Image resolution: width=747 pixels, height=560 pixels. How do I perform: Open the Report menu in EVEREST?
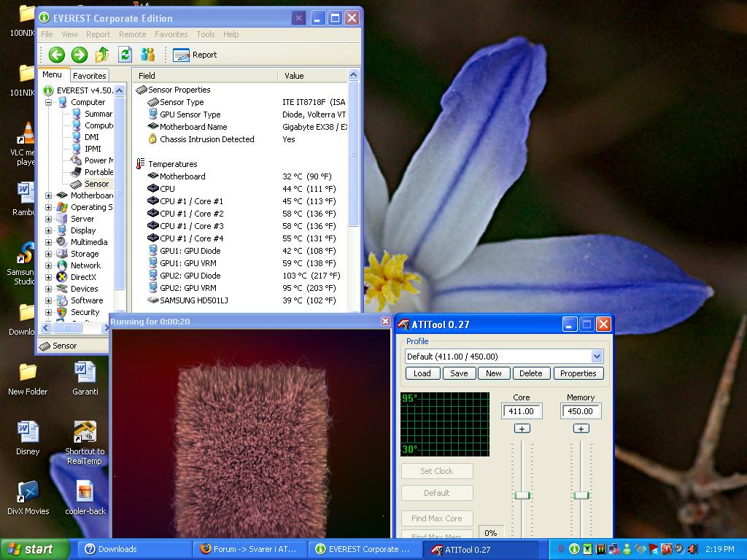[x=98, y=34]
